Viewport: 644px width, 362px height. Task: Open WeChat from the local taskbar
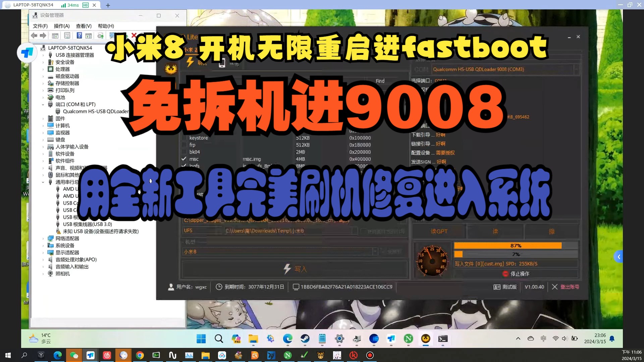[74, 355]
